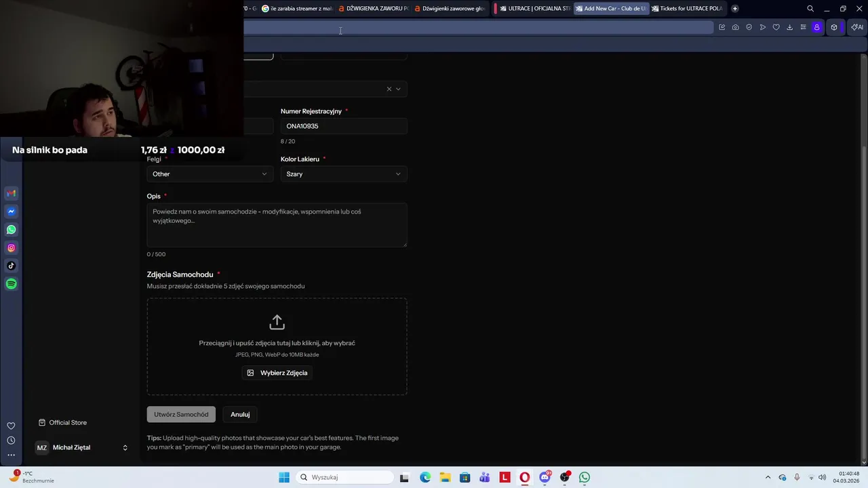Open Messenger in the Opera sidebar
The image size is (868, 488).
[x=11, y=211]
